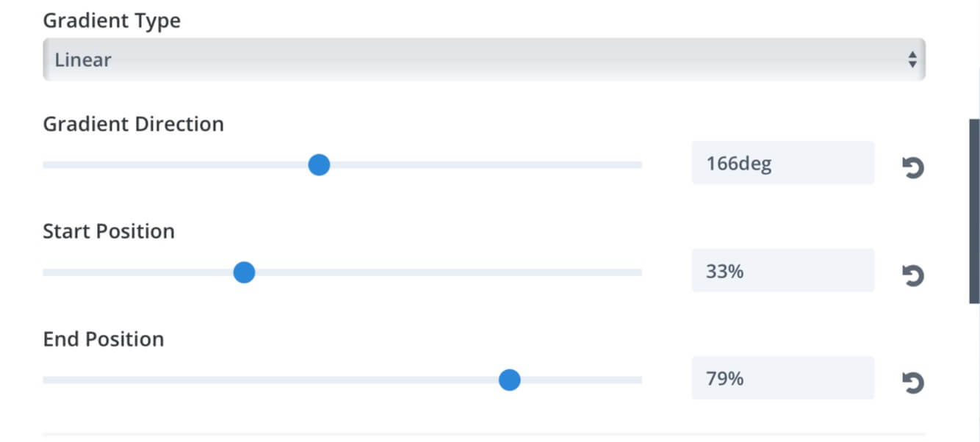The image size is (980, 442).
Task: Click the End Position slider handle
Action: pos(509,380)
